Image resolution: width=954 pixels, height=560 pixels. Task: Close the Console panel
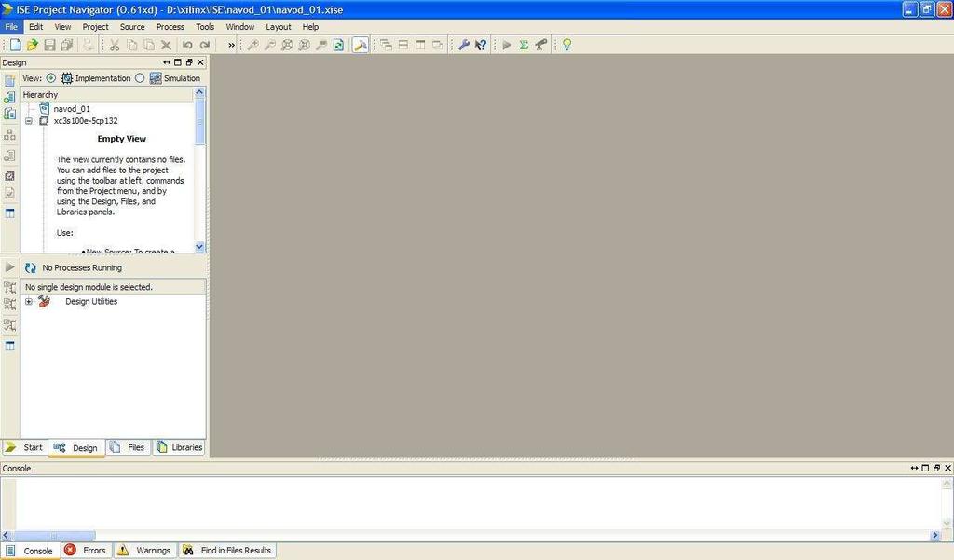[947, 468]
